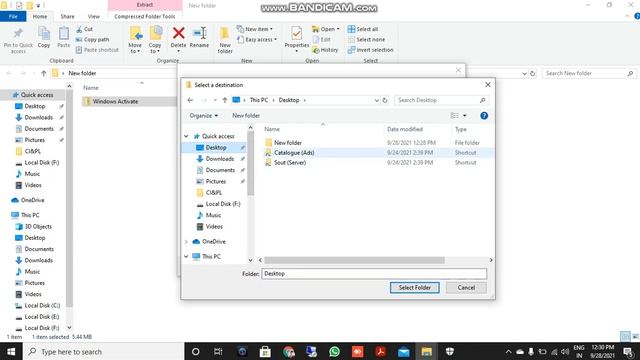Viewport: 640px width, 360px height.
Task: Collapse This PC in the dialog tree
Action: click(x=187, y=257)
